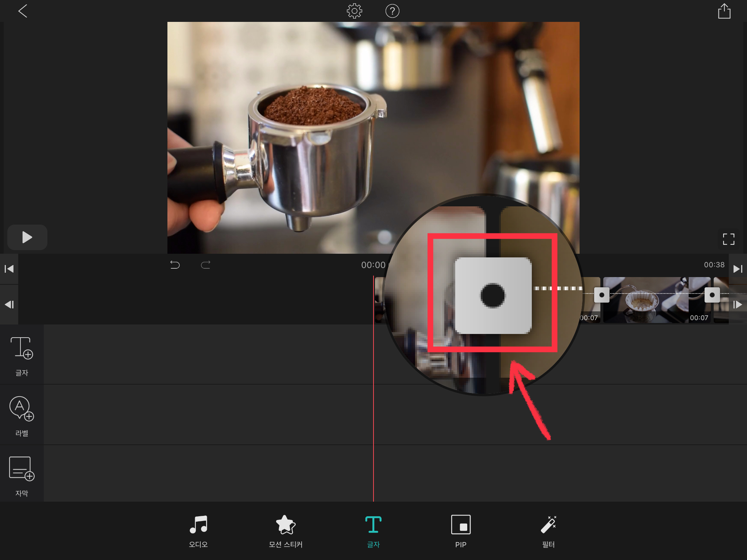Open the help question mark icon

click(x=392, y=11)
